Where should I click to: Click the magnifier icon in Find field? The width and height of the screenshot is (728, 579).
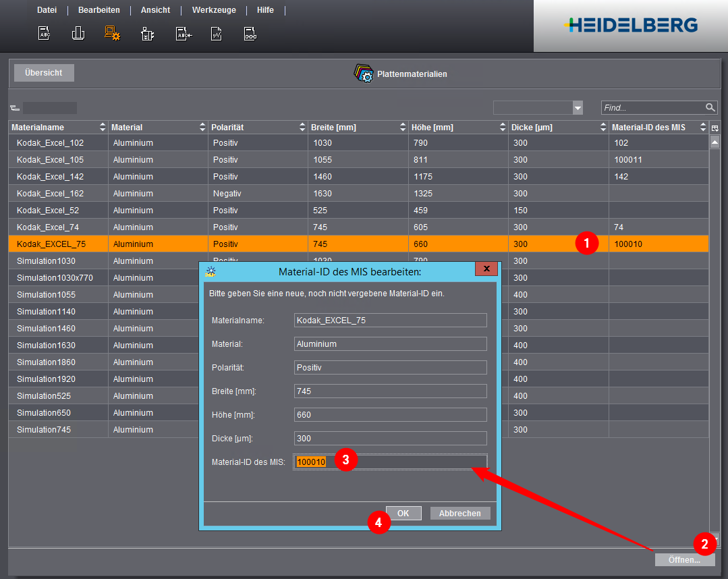(710, 108)
